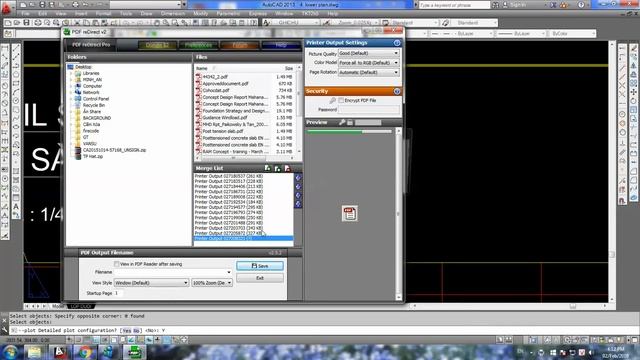This screenshot has height=360, width=640.
Task: Open the Modify menu in AutoCAD
Action: [x=200, y=13]
